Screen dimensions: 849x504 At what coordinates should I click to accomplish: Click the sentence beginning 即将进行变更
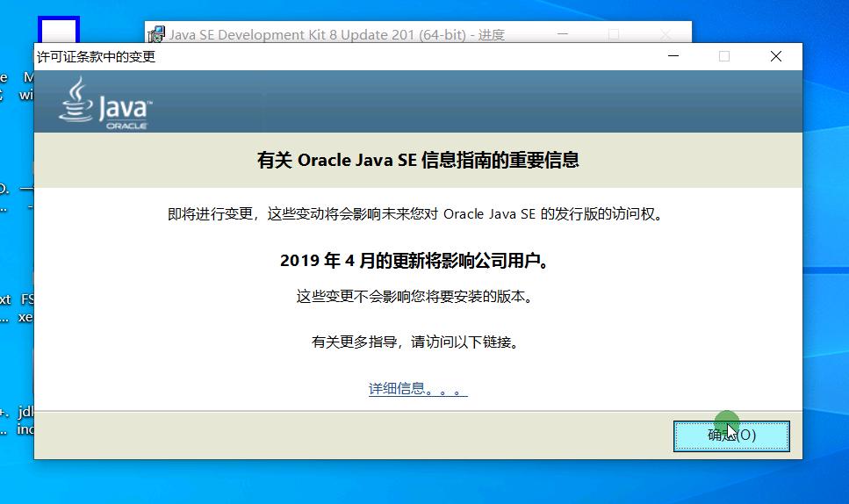tap(416, 214)
